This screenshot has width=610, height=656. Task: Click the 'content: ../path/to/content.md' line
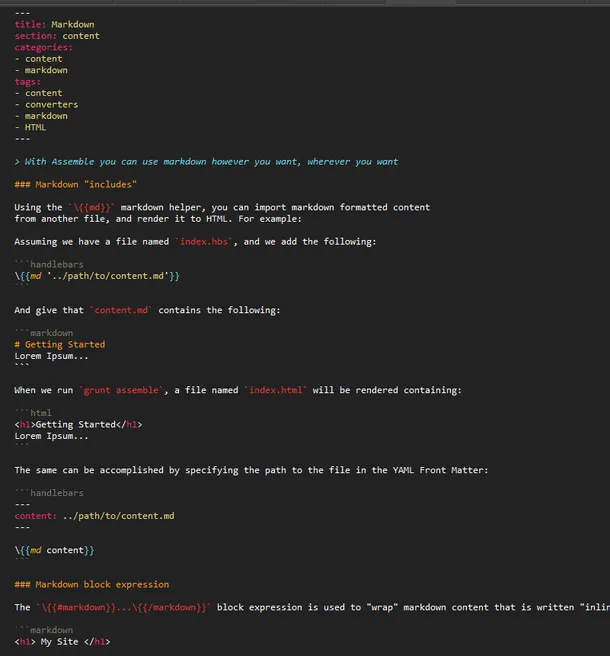click(x=95, y=516)
